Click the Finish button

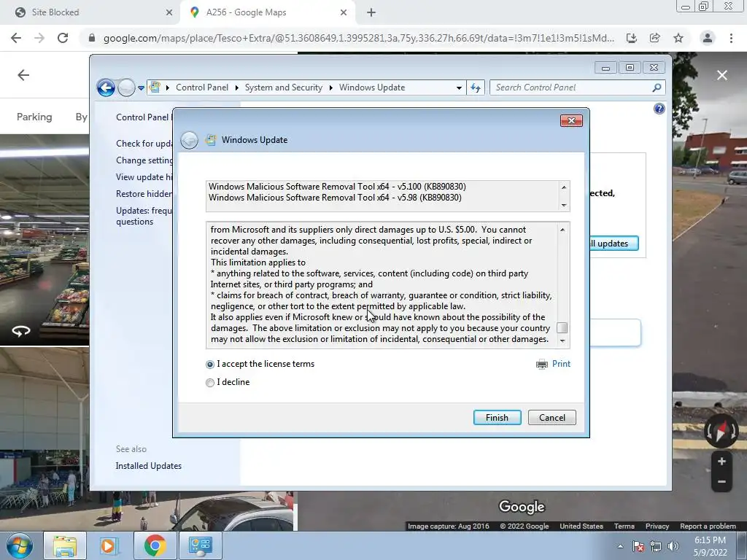pyautogui.click(x=497, y=418)
